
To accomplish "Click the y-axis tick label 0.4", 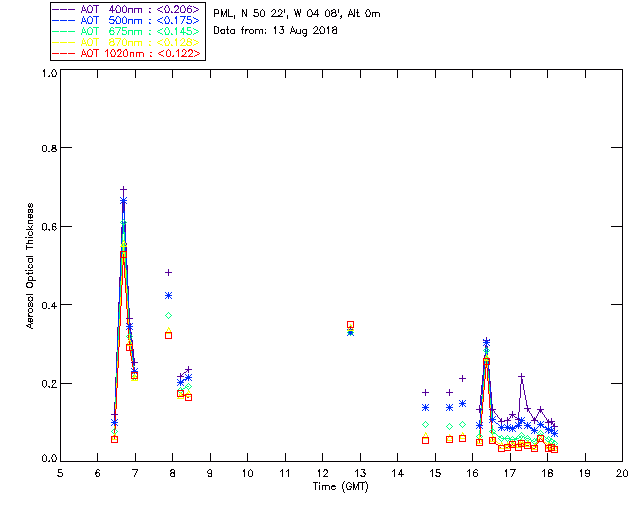I will [x=49, y=305].
